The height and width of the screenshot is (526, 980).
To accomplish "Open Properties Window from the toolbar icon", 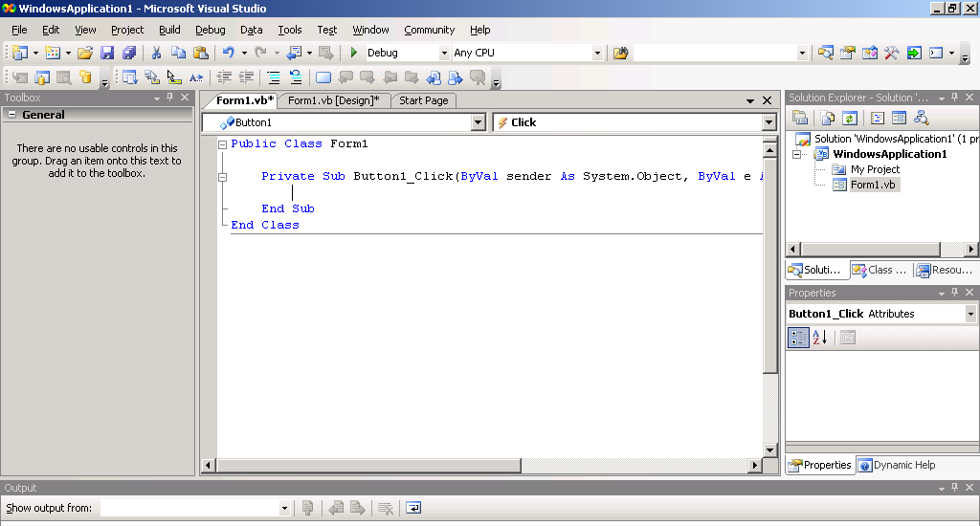I will tap(848, 54).
